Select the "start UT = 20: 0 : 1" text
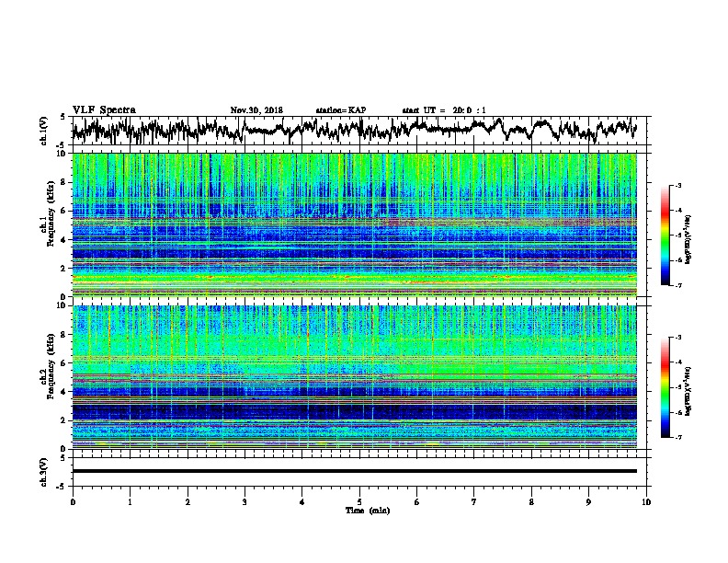The image size is (728, 563). [x=444, y=110]
